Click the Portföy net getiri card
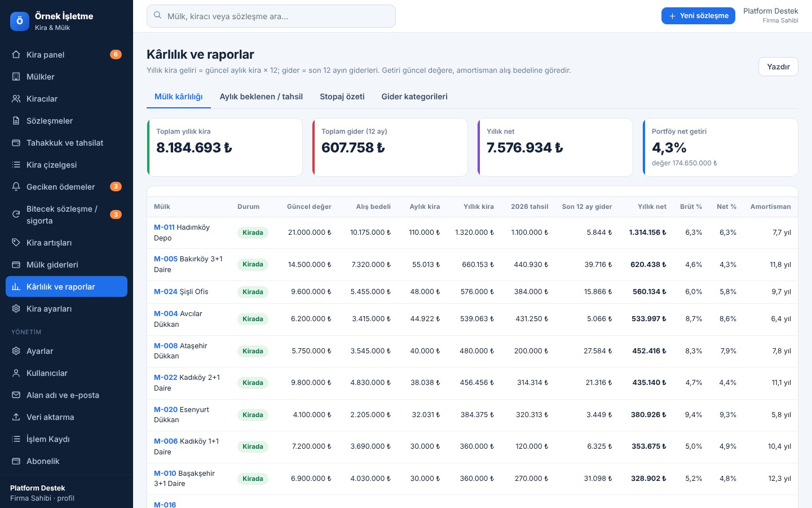This screenshot has width=812, height=508. pyautogui.click(x=720, y=147)
